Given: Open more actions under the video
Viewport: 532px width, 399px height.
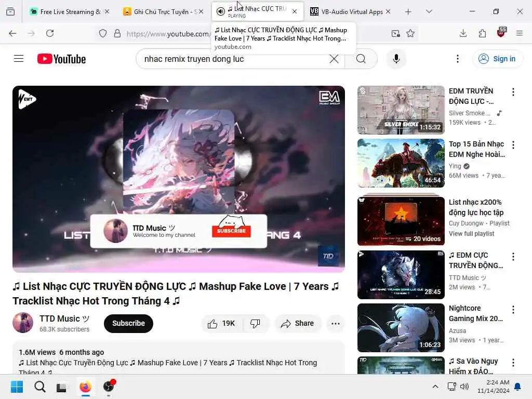Looking at the screenshot, I should (x=335, y=324).
